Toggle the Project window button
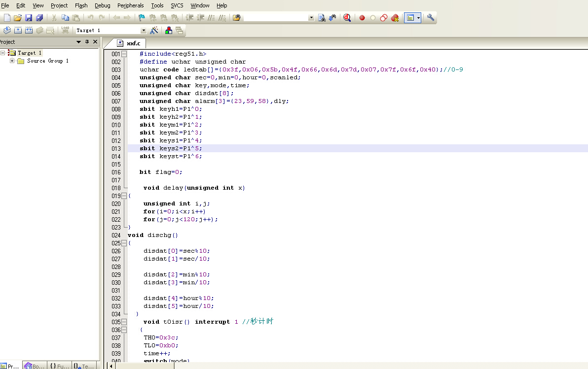 pos(410,18)
